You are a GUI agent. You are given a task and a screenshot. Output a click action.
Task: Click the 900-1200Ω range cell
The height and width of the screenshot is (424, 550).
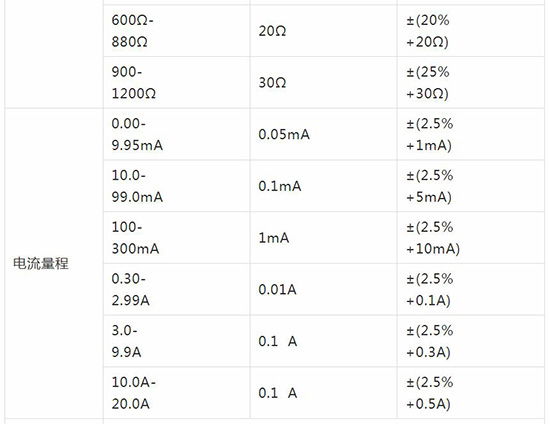point(177,83)
